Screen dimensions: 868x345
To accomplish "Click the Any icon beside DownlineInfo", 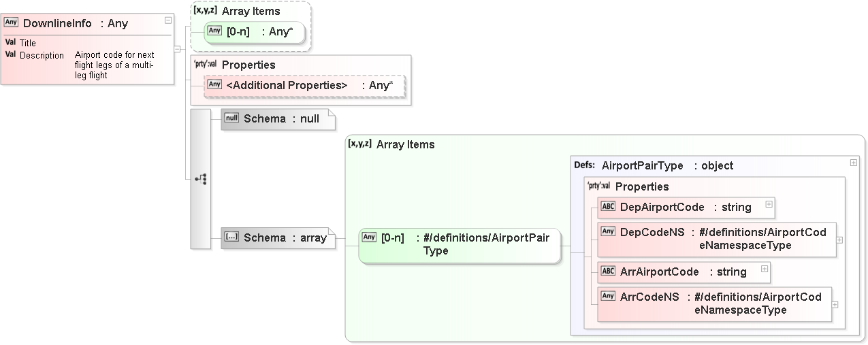I will (11, 22).
